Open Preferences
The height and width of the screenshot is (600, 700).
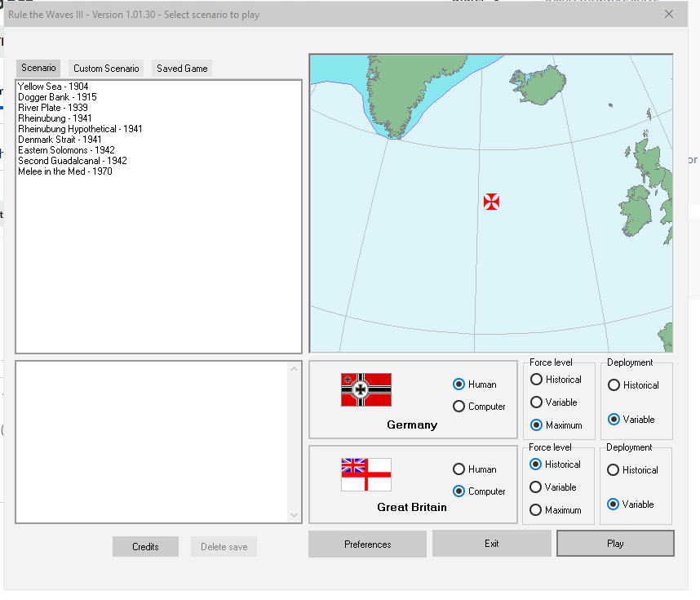point(367,544)
